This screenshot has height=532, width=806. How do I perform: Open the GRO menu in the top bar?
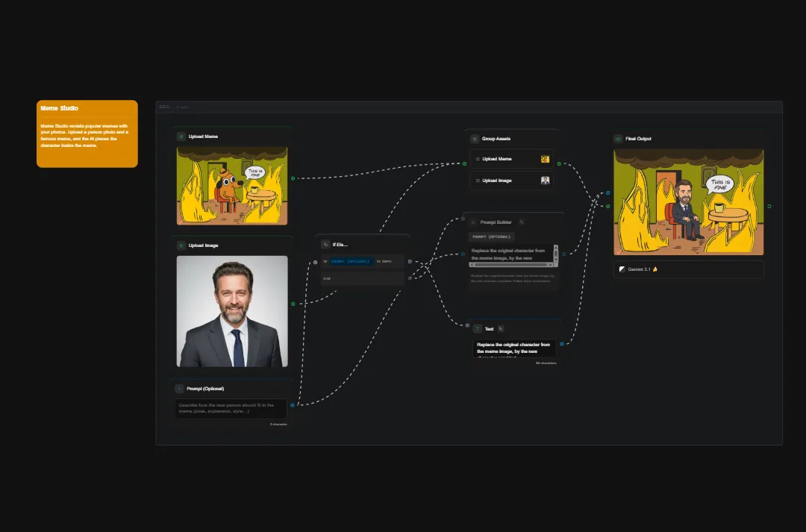(x=164, y=107)
